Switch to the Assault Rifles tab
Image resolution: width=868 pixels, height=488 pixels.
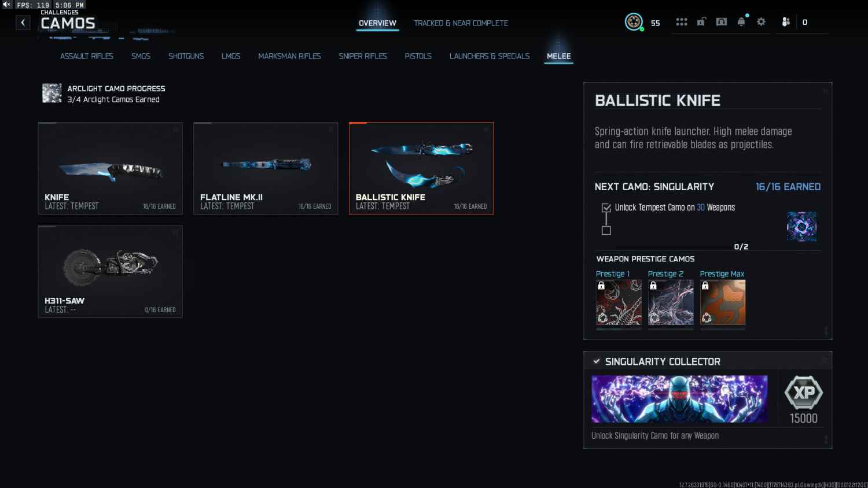87,56
